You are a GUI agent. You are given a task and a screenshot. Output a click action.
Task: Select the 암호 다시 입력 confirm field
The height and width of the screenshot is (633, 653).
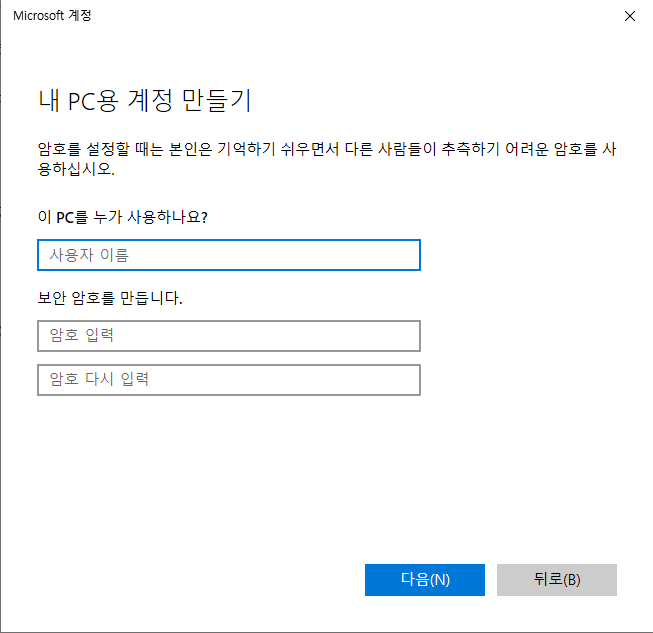pyautogui.click(x=229, y=380)
